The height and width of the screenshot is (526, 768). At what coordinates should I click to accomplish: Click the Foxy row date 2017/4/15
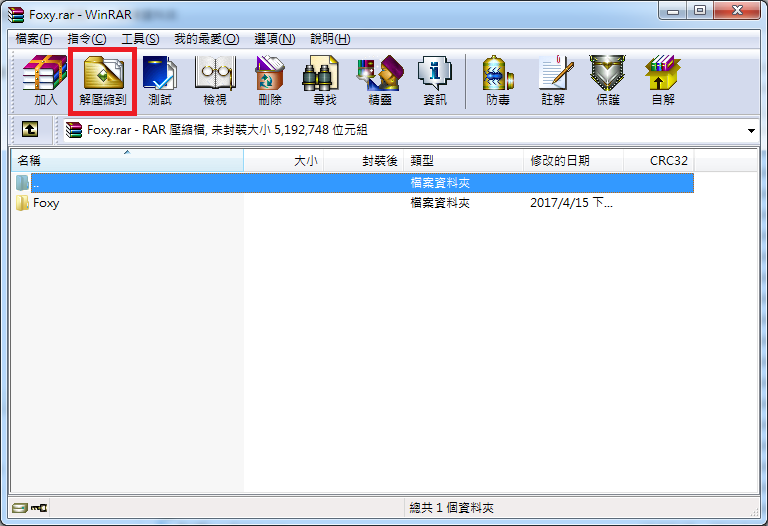tap(571, 203)
